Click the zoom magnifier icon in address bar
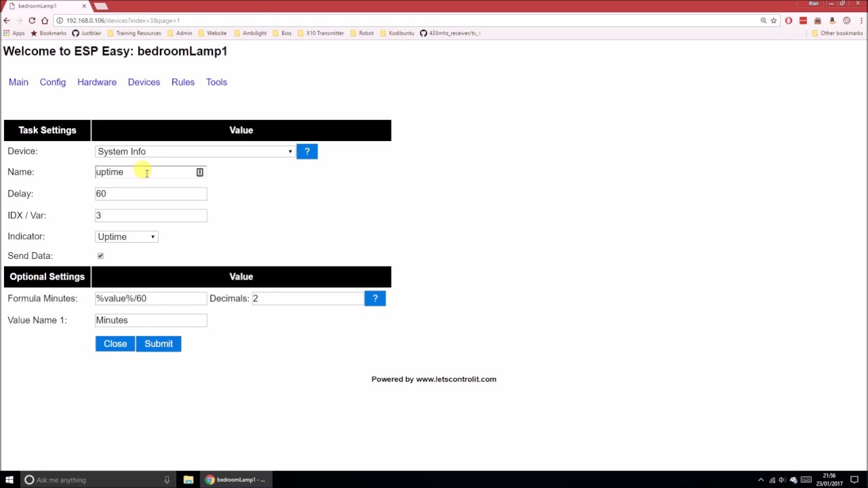 tap(763, 20)
